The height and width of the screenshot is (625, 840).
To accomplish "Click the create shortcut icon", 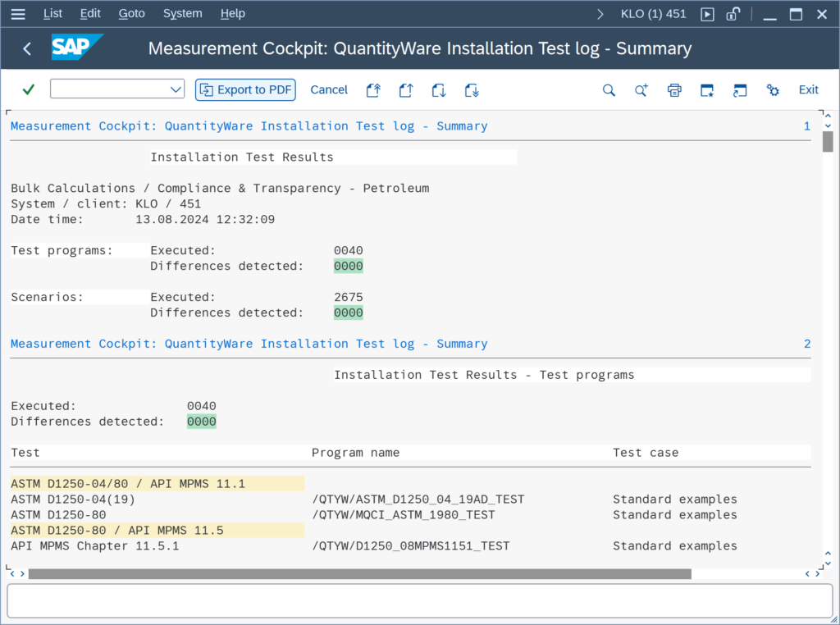I will [740, 90].
